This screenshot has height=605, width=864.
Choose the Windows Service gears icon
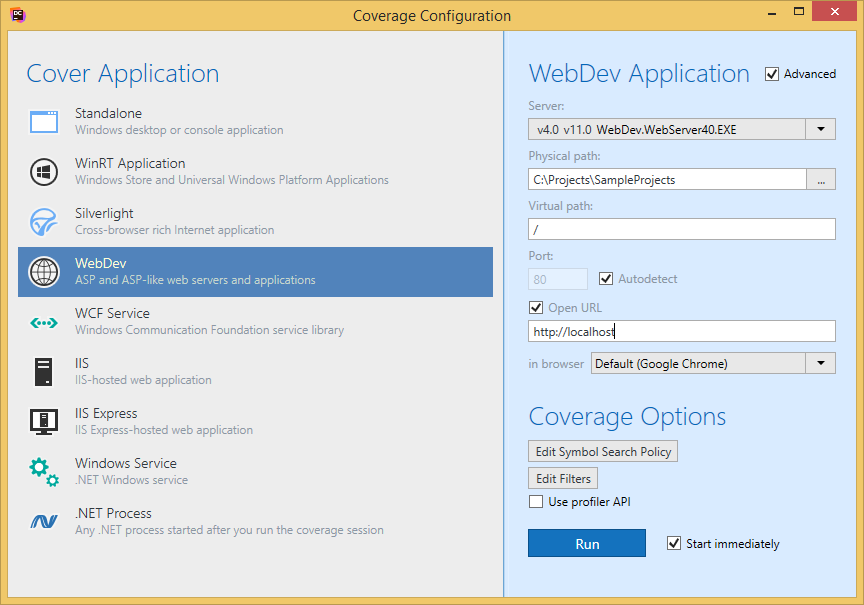coord(44,472)
